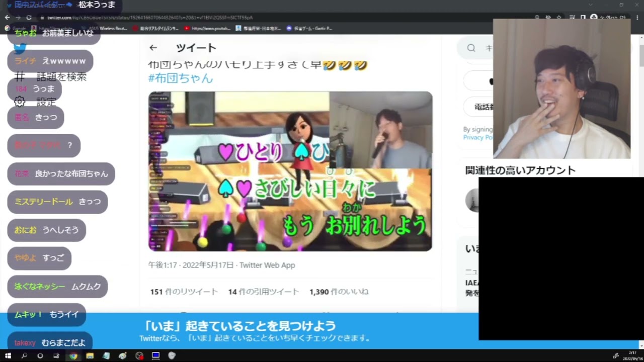This screenshot has width=644, height=362.
Task: Open 話題を検索 hashtag explore icon
Action: click(20, 76)
